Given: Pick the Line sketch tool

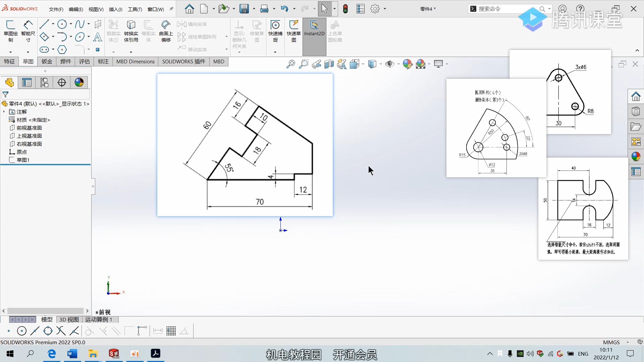Looking at the screenshot, I should (44, 24).
